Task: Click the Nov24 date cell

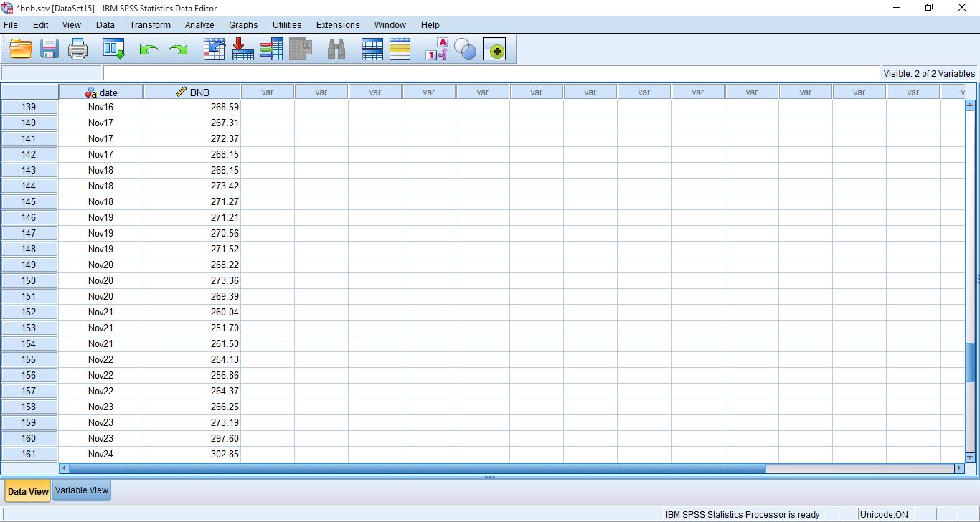Action: (100, 454)
